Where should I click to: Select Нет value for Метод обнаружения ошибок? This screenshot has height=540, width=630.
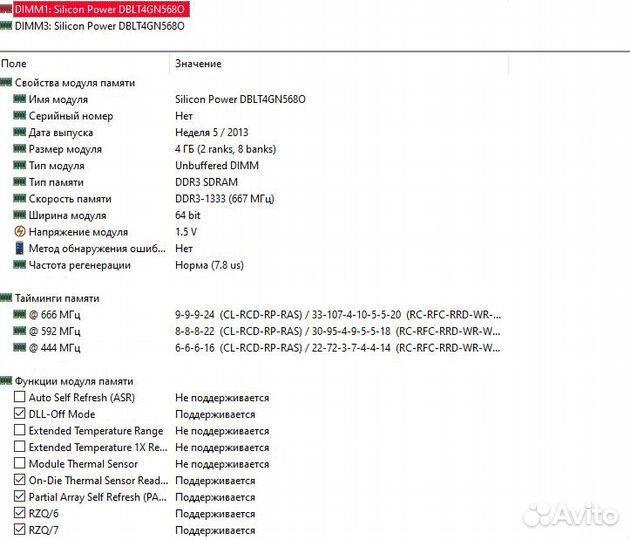coord(184,249)
